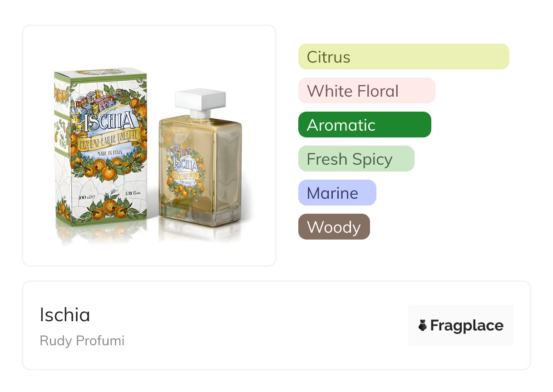Open the Rudy Profumi brand link
This screenshot has width=553, height=392.
[82, 341]
